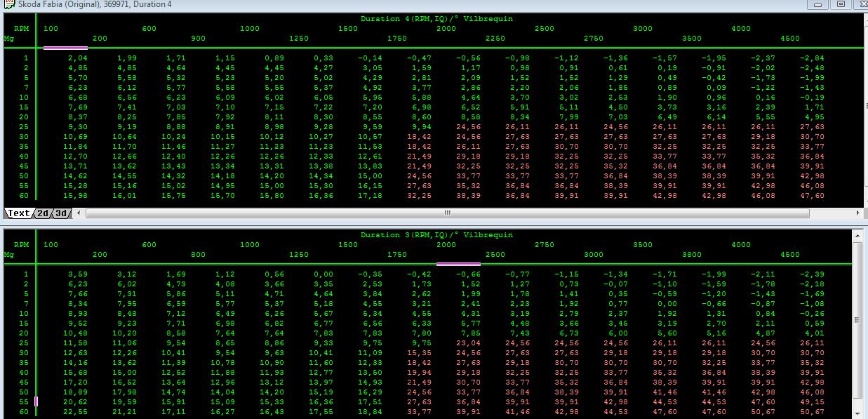
Task: Select the 22,55 cell in Duration 3 map
Action: pos(77,412)
